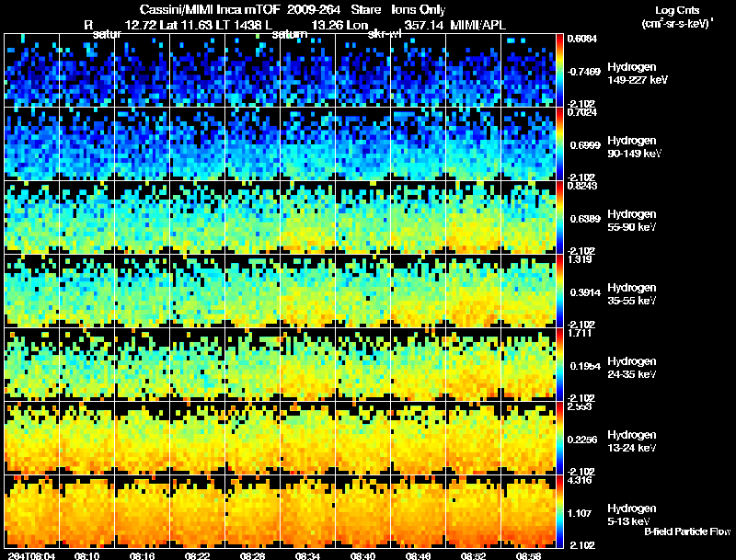Click the 0.8243 color scale maximum
Viewport: 736px width, 560px height.
point(582,186)
